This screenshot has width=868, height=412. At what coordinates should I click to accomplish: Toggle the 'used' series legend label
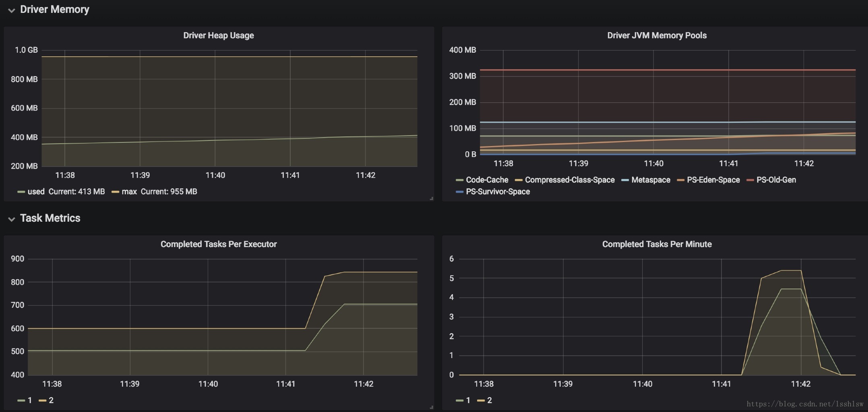[x=36, y=192]
